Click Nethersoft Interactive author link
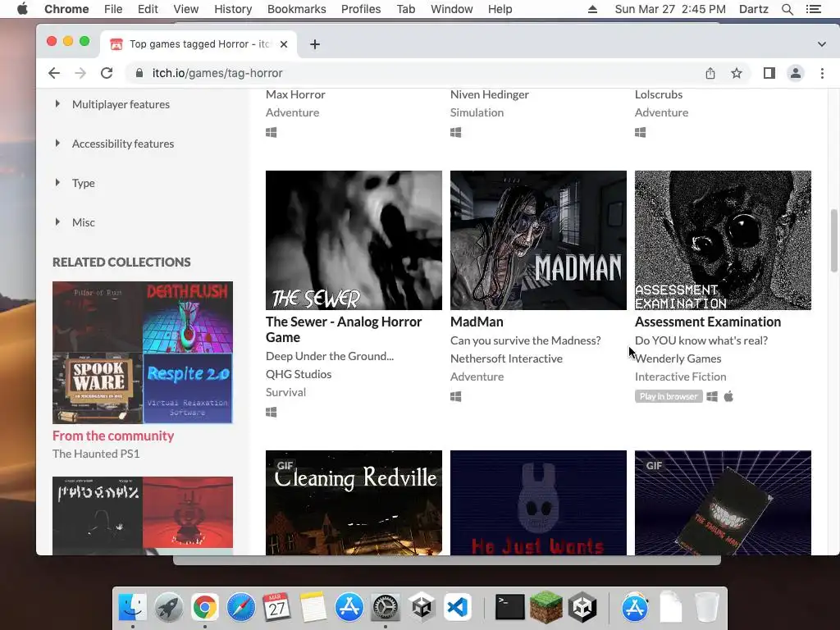Image resolution: width=840 pixels, height=630 pixels. click(506, 359)
